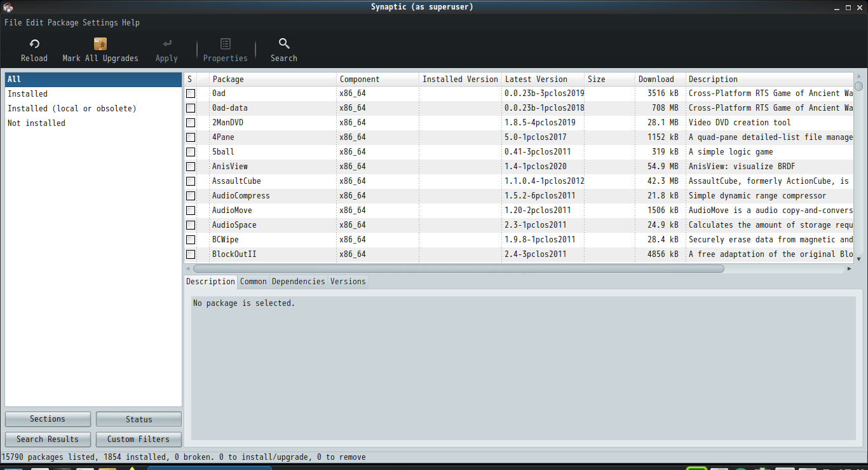Open the File menu

(13, 23)
